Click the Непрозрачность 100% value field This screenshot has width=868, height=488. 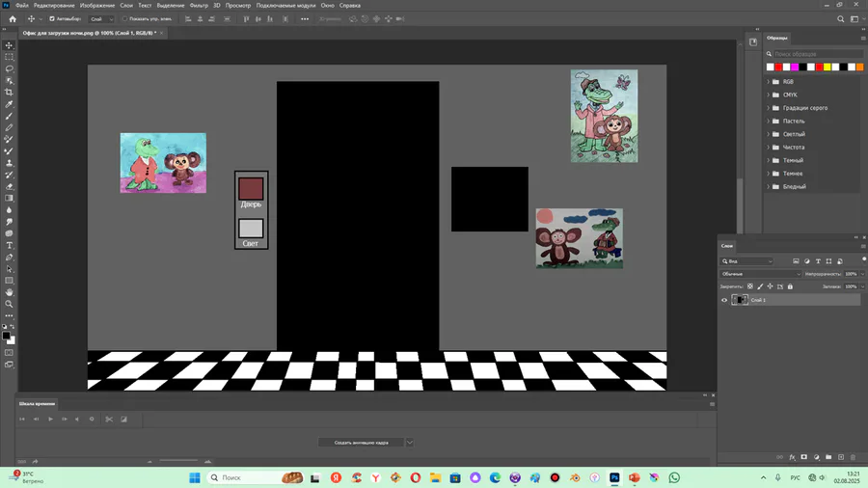coord(852,274)
